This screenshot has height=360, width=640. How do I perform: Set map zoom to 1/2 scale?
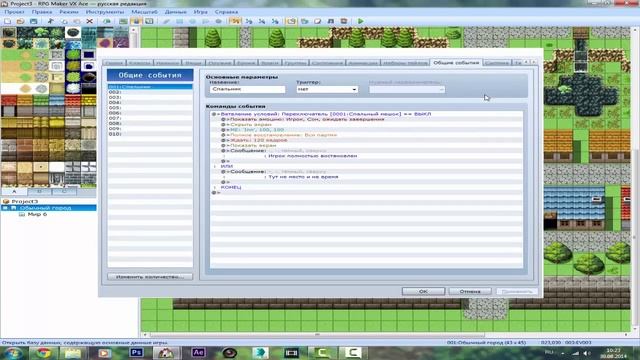coord(249,21)
